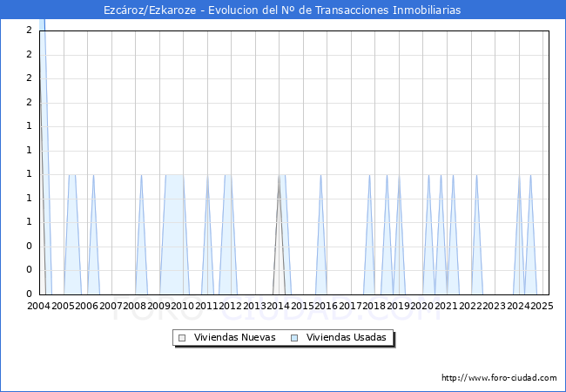Viewport: 566px width, 392px height.
Task: Click the 2020 x-axis label
Action: click(x=422, y=306)
